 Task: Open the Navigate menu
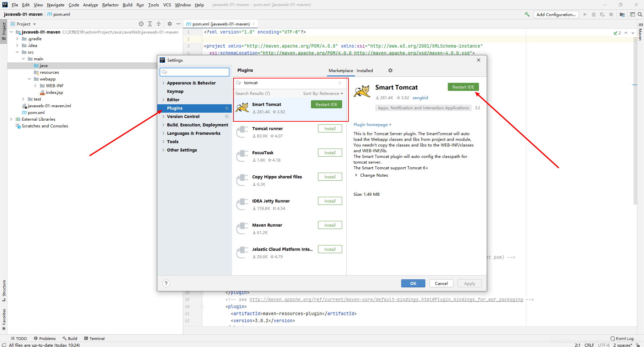[55, 5]
